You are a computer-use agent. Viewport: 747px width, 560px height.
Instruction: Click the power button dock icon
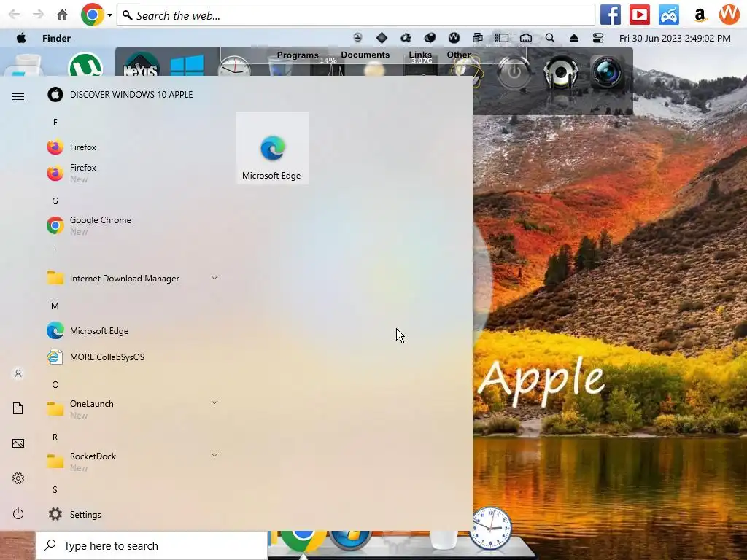click(x=514, y=72)
